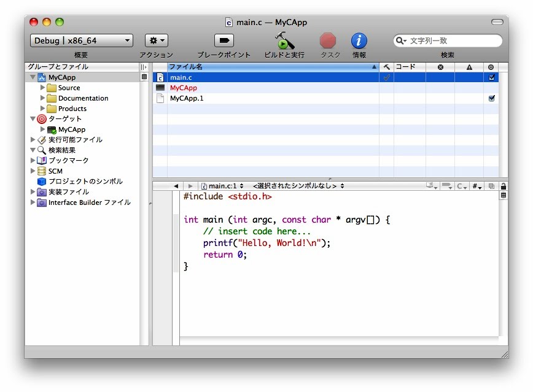Sort by the file name column header

270,67
